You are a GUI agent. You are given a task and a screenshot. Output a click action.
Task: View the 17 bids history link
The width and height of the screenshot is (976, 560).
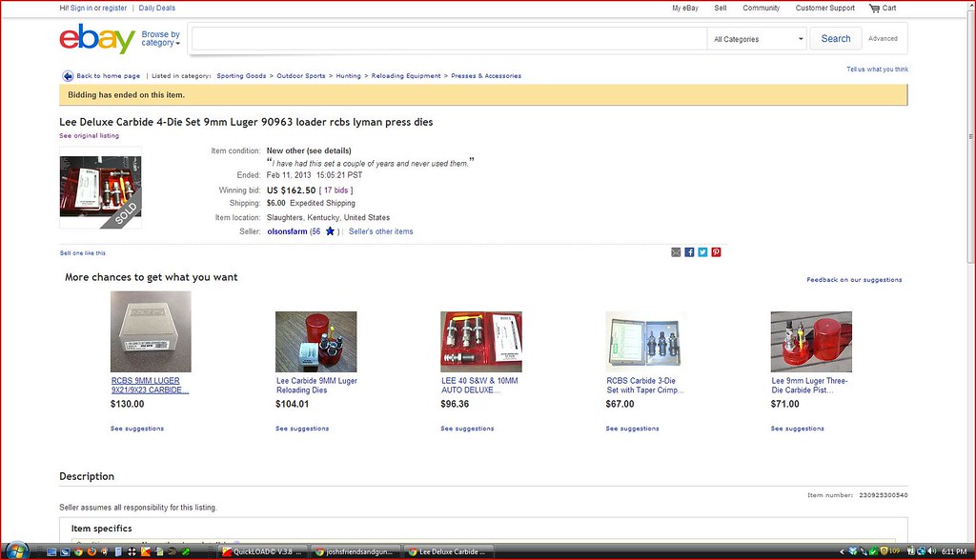coord(336,190)
